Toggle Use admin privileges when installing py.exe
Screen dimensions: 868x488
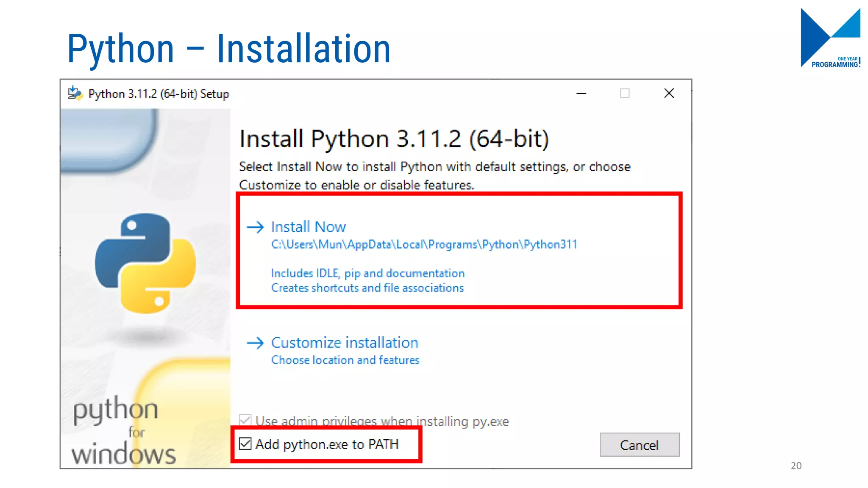coord(245,420)
